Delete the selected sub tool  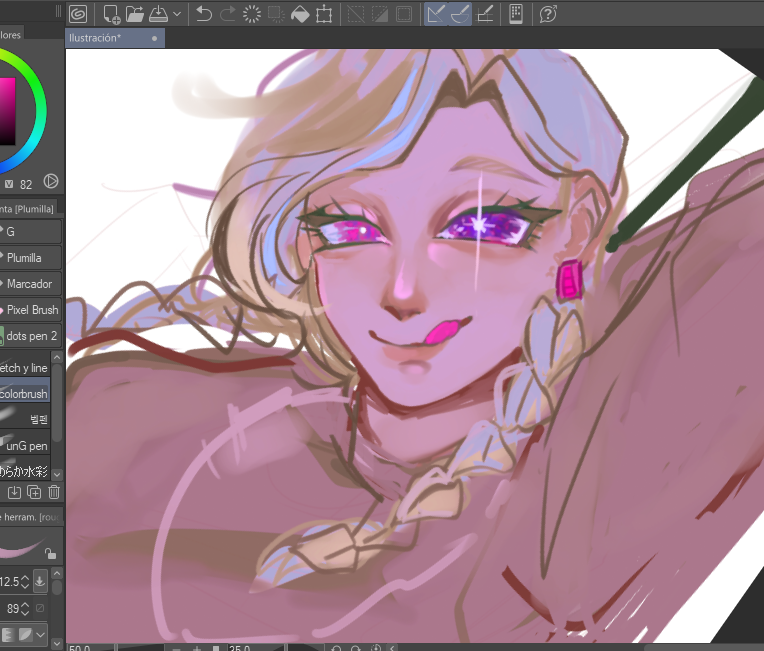(x=54, y=492)
